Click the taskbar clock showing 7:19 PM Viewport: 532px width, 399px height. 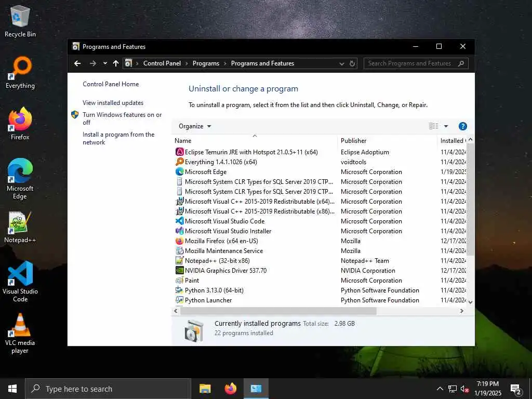pyautogui.click(x=487, y=389)
